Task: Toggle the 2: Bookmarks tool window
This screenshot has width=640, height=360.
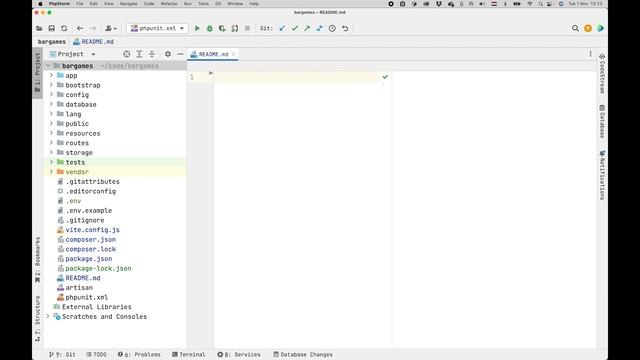Action: pyautogui.click(x=38, y=260)
